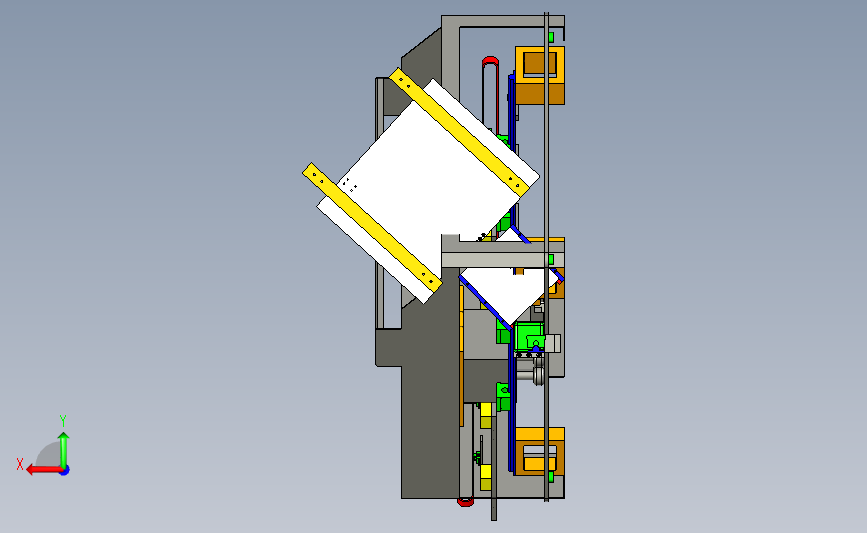This screenshot has height=533, width=867.
Task: Select the top orange block of the assembly
Action: point(540,75)
